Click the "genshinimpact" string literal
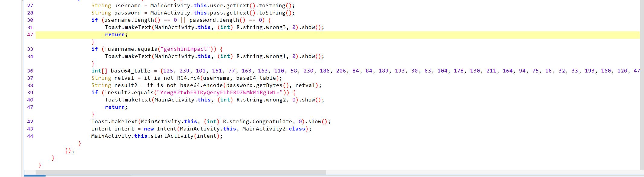The height and width of the screenshot is (177, 644). pyautogui.click(x=185, y=49)
